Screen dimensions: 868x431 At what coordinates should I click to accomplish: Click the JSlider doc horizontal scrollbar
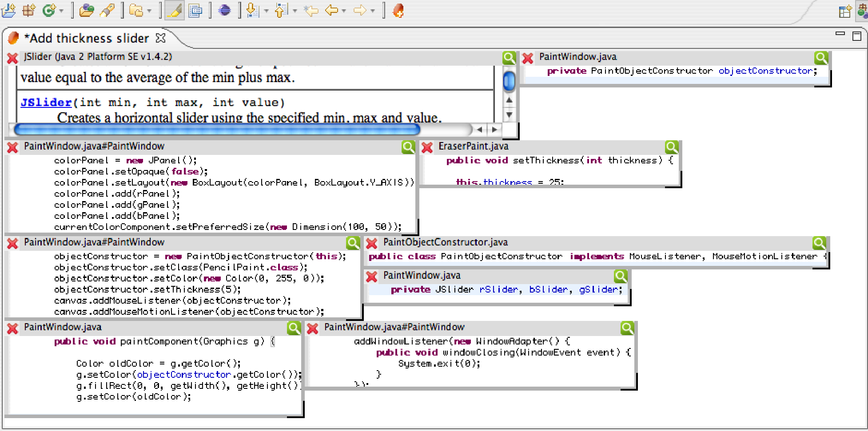(217, 130)
